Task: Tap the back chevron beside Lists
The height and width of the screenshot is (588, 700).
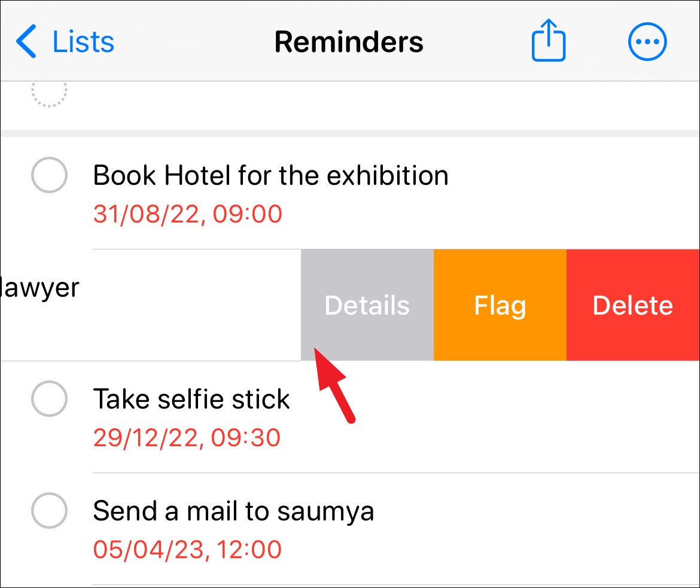Action: [26, 41]
